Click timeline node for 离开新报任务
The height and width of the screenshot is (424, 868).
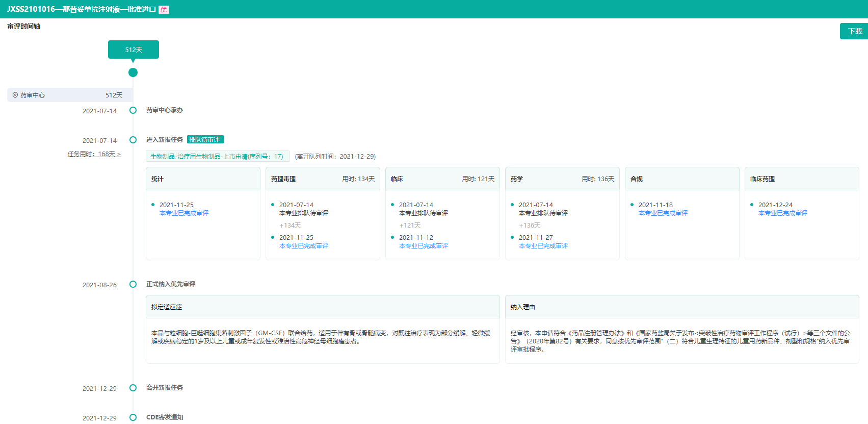[x=133, y=388]
